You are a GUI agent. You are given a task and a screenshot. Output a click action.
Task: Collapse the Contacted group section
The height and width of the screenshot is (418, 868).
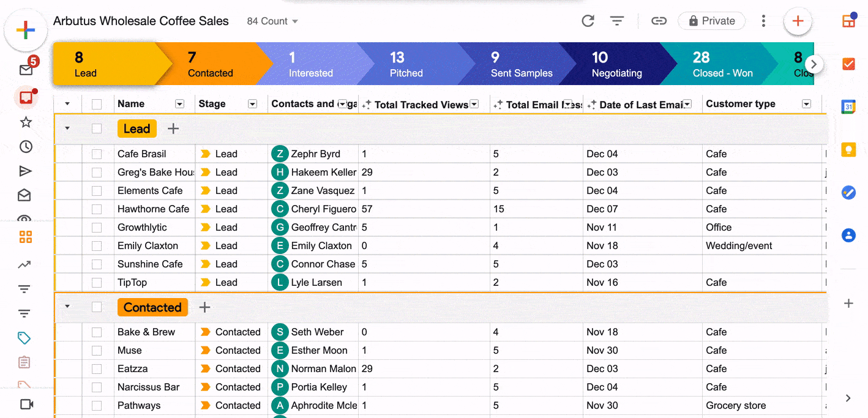coord(67,307)
